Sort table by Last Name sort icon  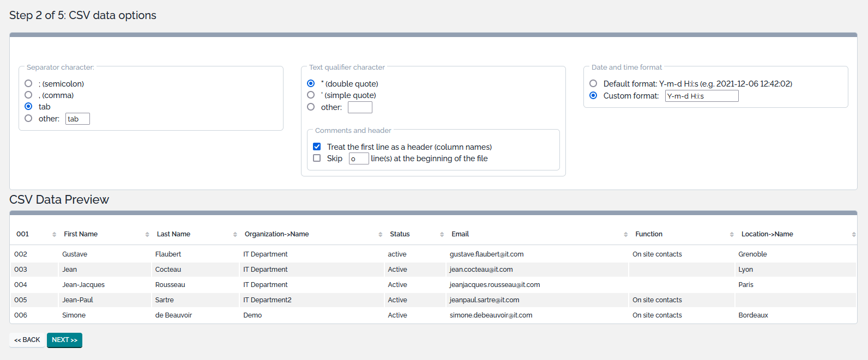235,234
